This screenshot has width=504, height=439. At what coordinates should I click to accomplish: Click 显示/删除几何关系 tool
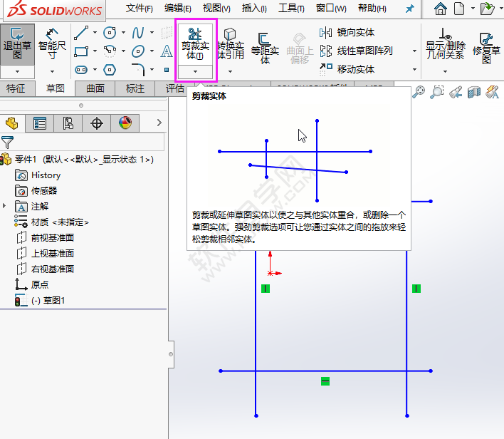[446, 44]
